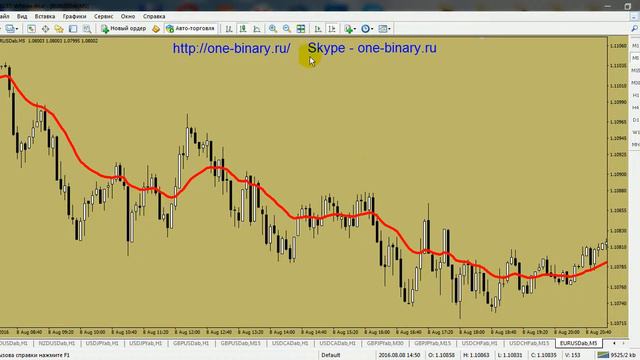Expand the periods clock dropdown
Image resolution: width=640 pixels, height=360 pixels.
(x=372, y=29)
